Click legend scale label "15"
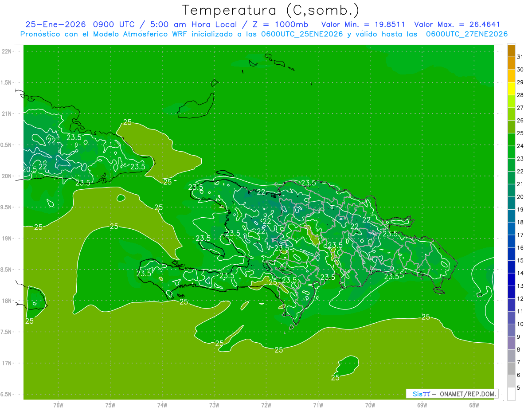 tap(520, 260)
